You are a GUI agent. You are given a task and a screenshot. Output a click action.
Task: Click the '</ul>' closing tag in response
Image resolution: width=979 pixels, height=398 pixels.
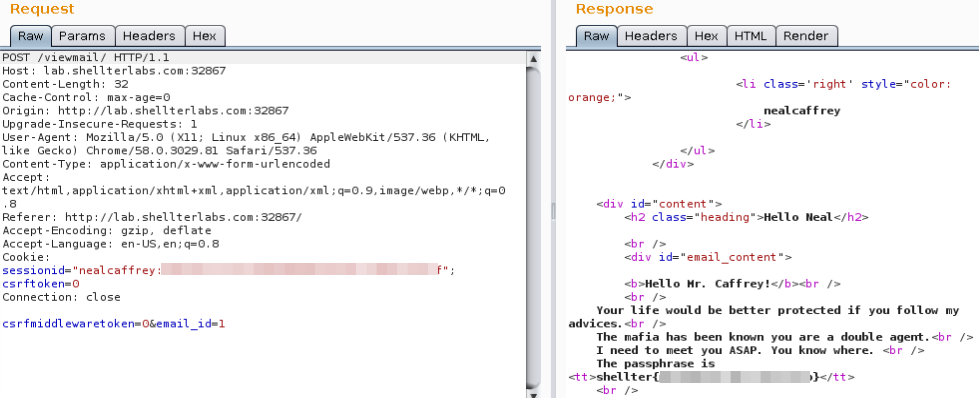click(697, 151)
